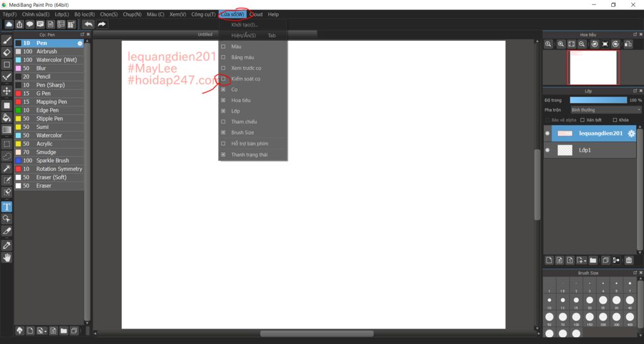Zoom in using the navigator magnifier plus
The width and height of the screenshot is (644, 344).
pos(560,44)
